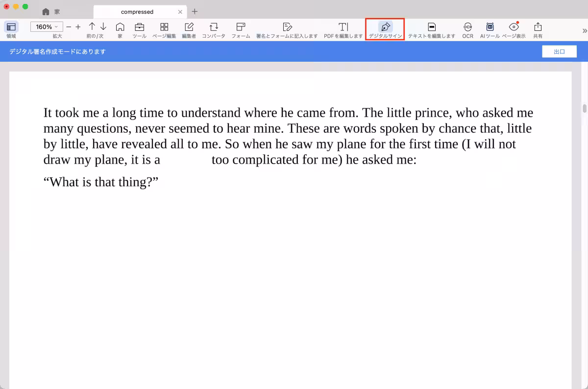
Task: Toggle the 領域 sidebar panel icon
Action: point(11,27)
